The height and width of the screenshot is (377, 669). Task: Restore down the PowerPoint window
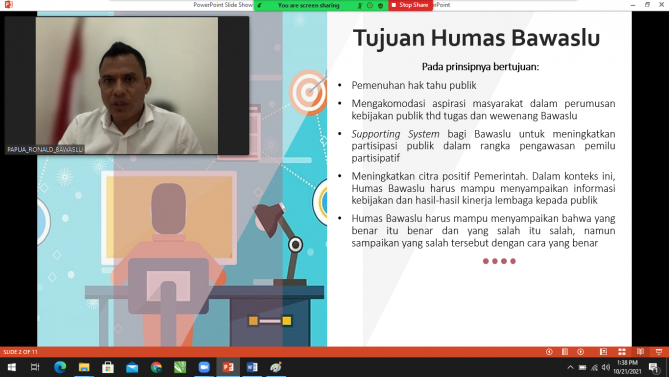coord(647,5)
